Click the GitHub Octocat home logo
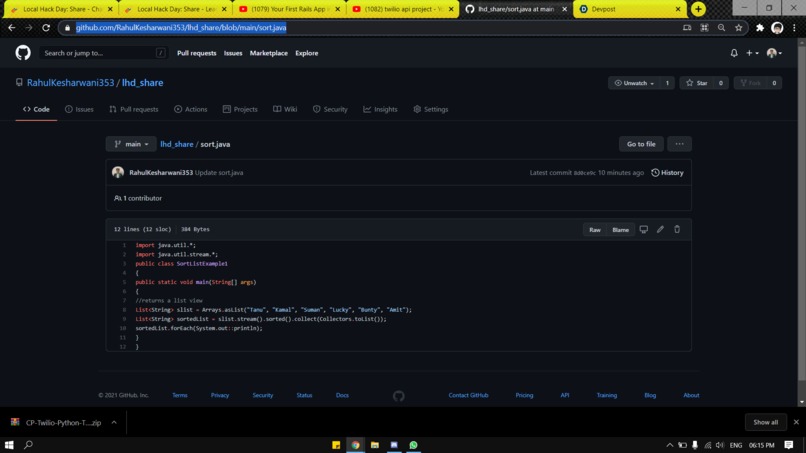This screenshot has height=453, width=806. click(23, 53)
